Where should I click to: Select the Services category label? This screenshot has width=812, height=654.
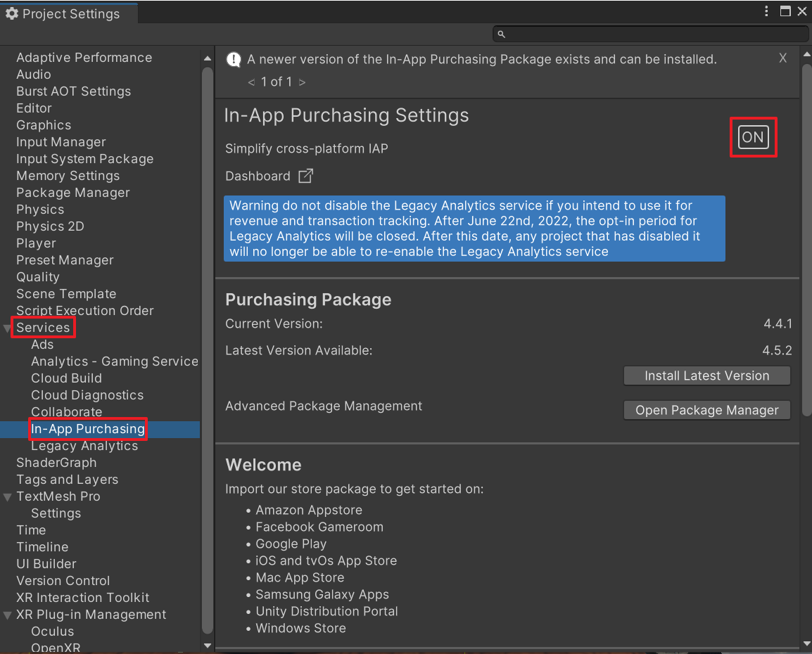(x=43, y=328)
